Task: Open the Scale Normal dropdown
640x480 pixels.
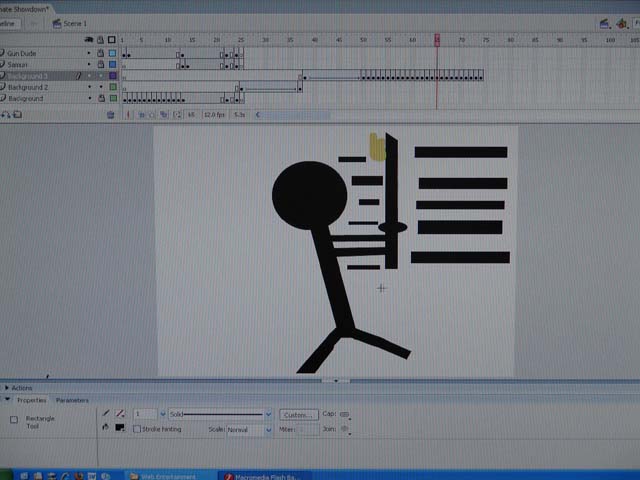Action: tap(268, 430)
